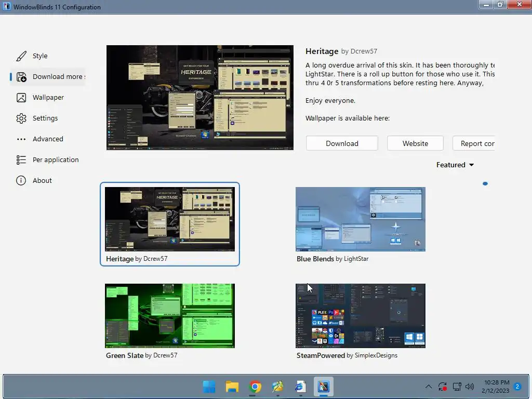Click the Per application list icon
Image resolution: width=532 pixels, height=399 pixels.
coord(21,160)
